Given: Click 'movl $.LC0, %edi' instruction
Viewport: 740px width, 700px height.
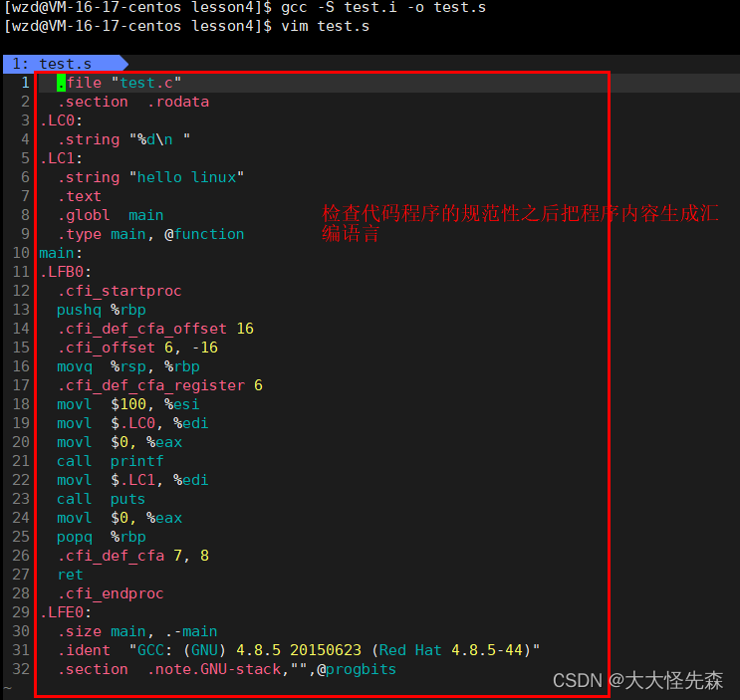Looking at the screenshot, I should tap(132, 423).
